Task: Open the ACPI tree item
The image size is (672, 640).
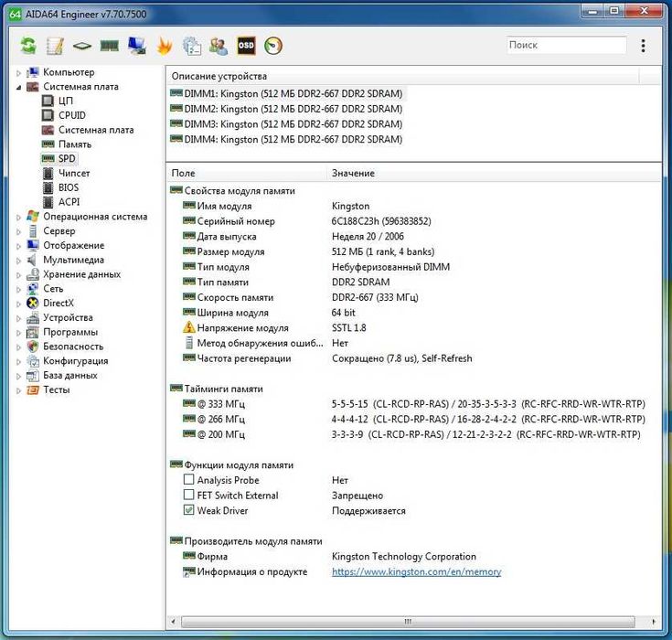Action: click(x=69, y=201)
